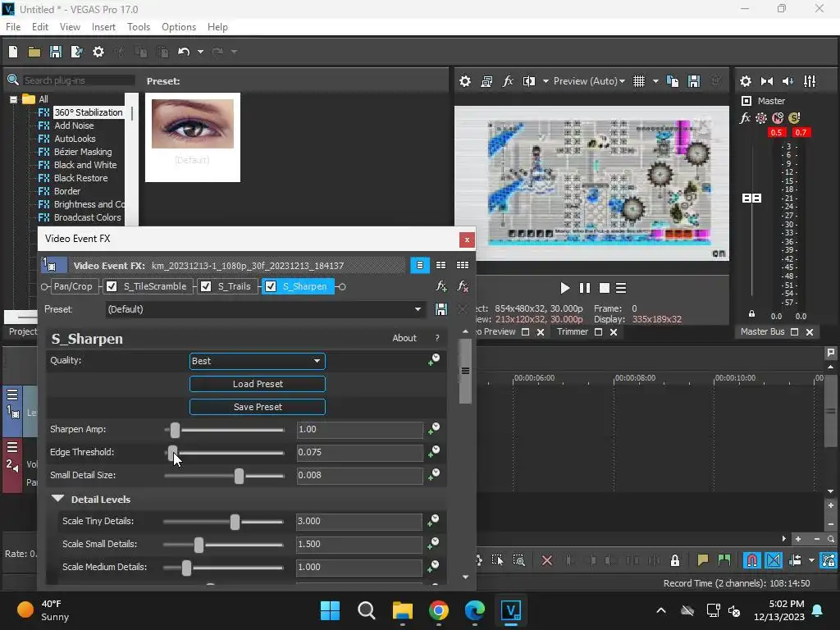Image resolution: width=840 pixels, height=630 pixels.
Task: Save the preset with the floppy icon
Action: [x=441, y=309]
